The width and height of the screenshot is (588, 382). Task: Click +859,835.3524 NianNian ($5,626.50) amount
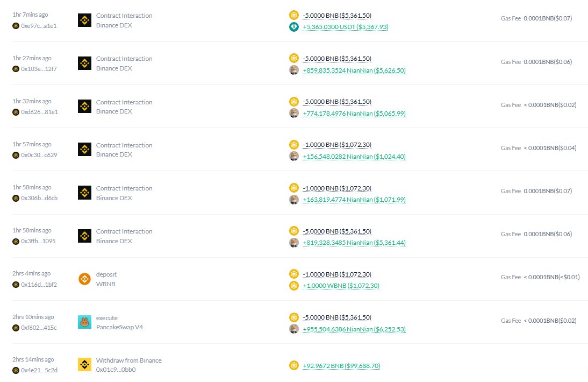point(354,70)
